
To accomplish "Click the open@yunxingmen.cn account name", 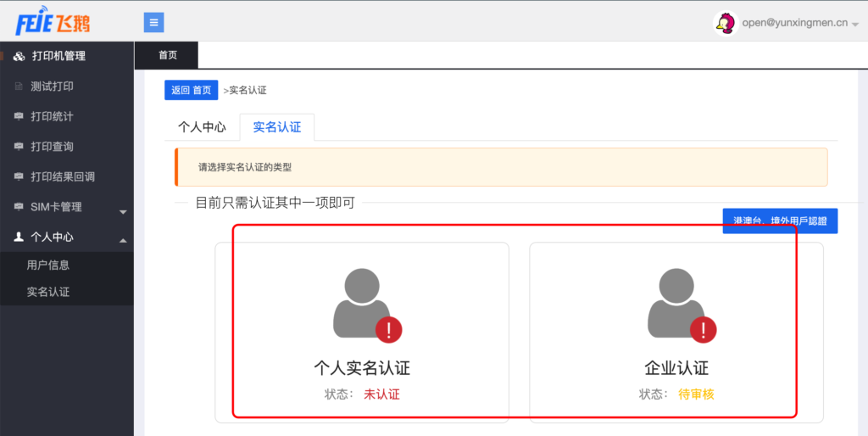I will click(795, 23).
